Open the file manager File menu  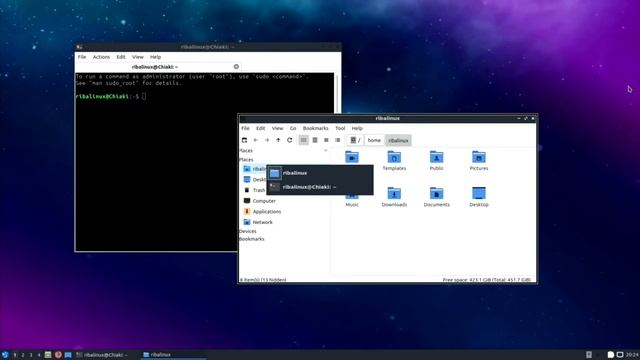pyautogui.click(x=245, y=128)
